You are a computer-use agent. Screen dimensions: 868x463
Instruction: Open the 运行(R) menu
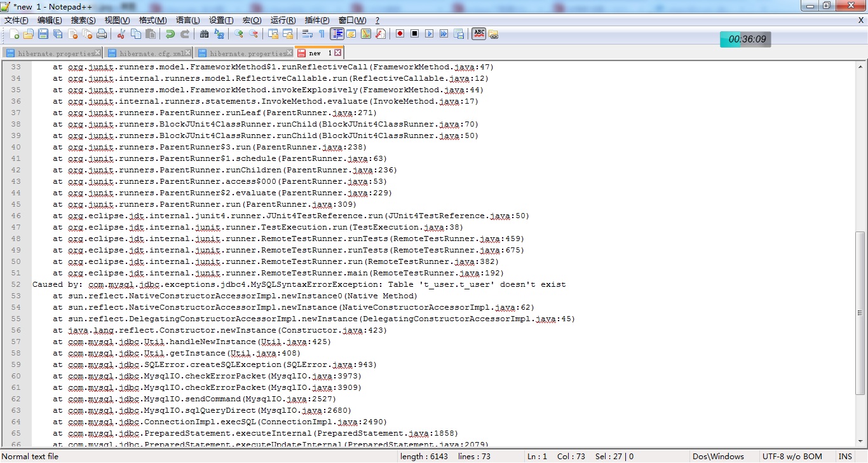(x=283, y=20)
